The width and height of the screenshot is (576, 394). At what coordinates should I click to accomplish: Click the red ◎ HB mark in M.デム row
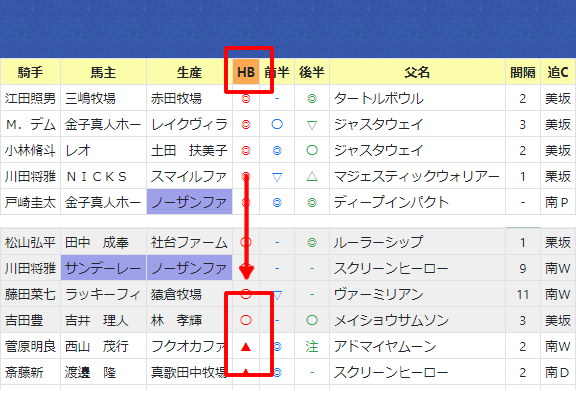click(x=246, y=124)
